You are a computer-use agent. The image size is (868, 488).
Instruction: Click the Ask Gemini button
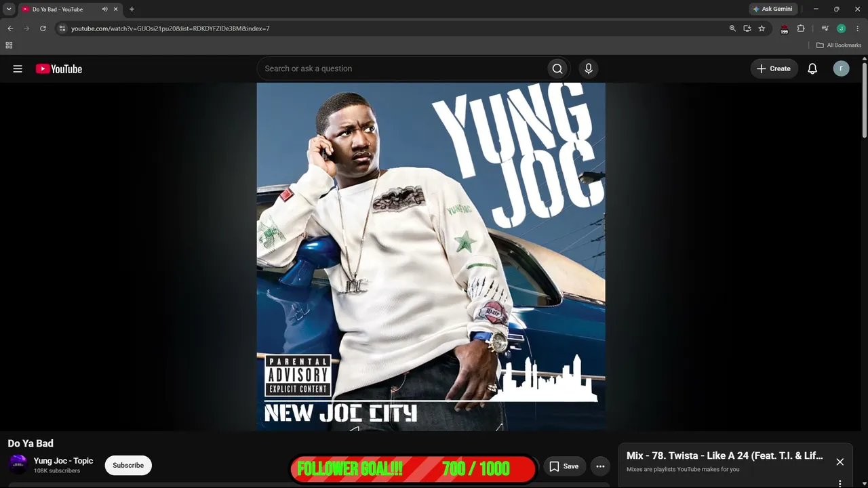(772, 9)
